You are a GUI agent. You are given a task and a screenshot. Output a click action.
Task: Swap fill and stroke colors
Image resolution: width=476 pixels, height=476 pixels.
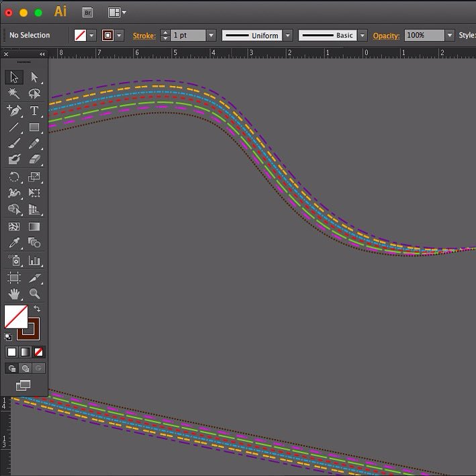[x=37, y=309]
